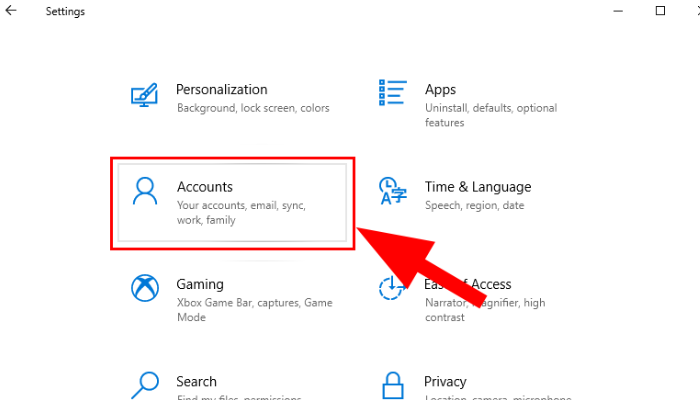700x400 pixels.
Task: Click the Personalization monitor-and-brush icon
Action: [145, 95]
